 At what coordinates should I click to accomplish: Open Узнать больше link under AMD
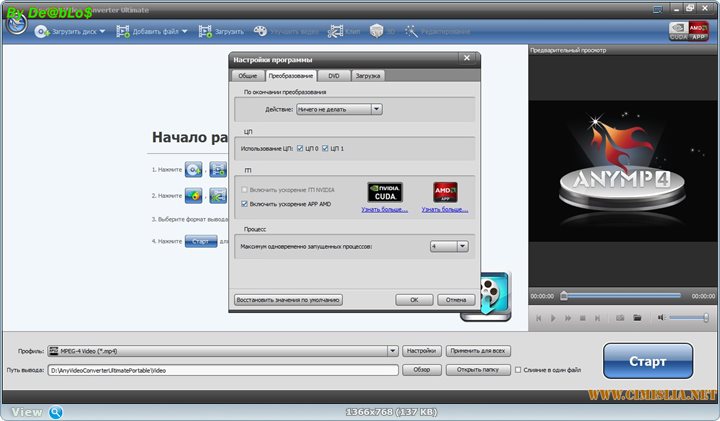[x=445, y=210]
